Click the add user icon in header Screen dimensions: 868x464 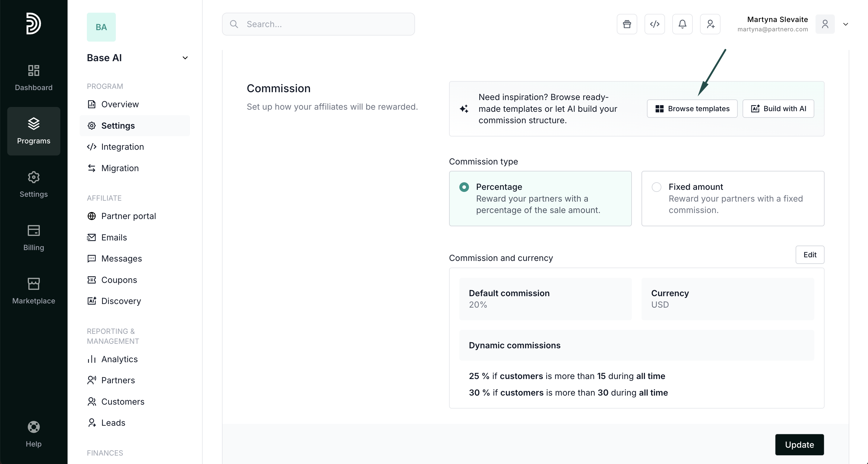710,24
